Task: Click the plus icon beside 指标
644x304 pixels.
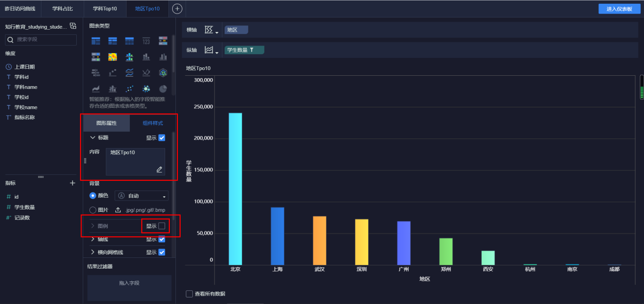Action: pos(72,183)
